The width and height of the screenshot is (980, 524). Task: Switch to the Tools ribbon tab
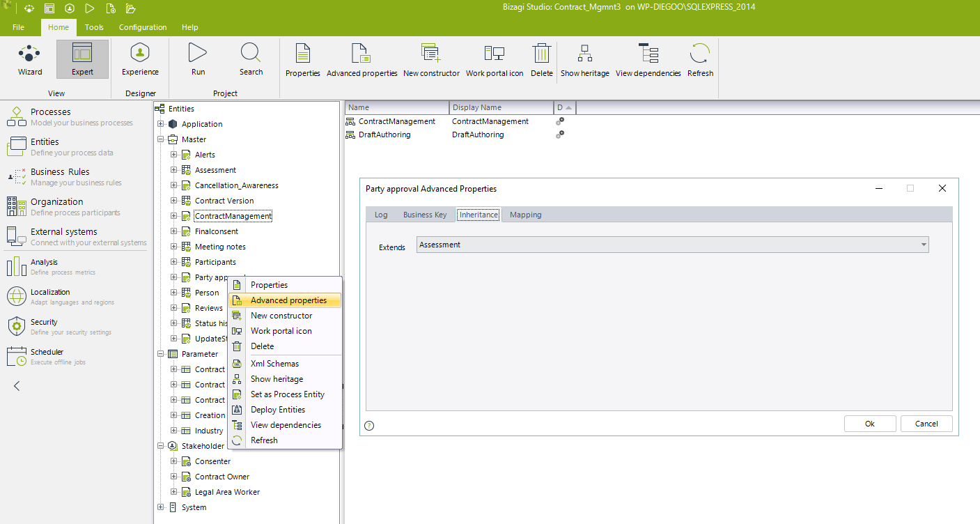pyautogui.click(x=94, y=27)
